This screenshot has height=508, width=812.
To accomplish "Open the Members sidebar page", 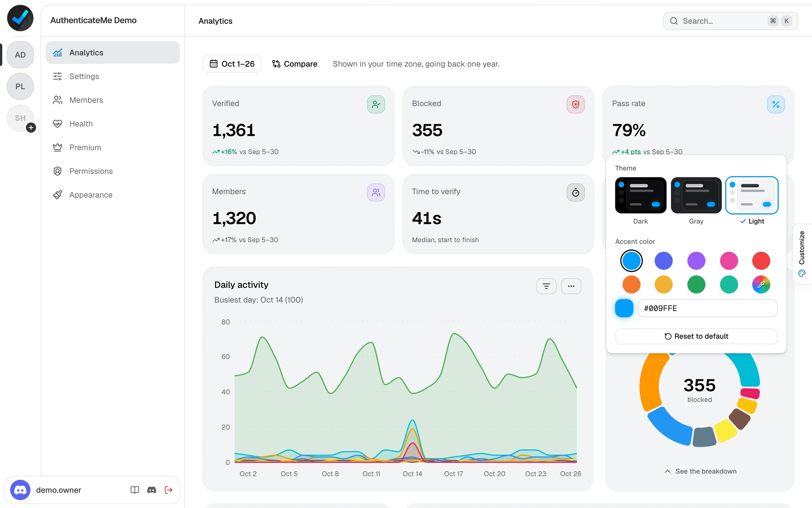I will click(113, 100).
